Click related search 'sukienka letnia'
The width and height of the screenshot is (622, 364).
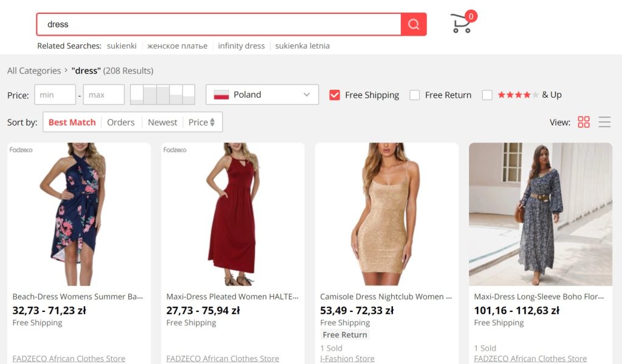coord(302,46)
